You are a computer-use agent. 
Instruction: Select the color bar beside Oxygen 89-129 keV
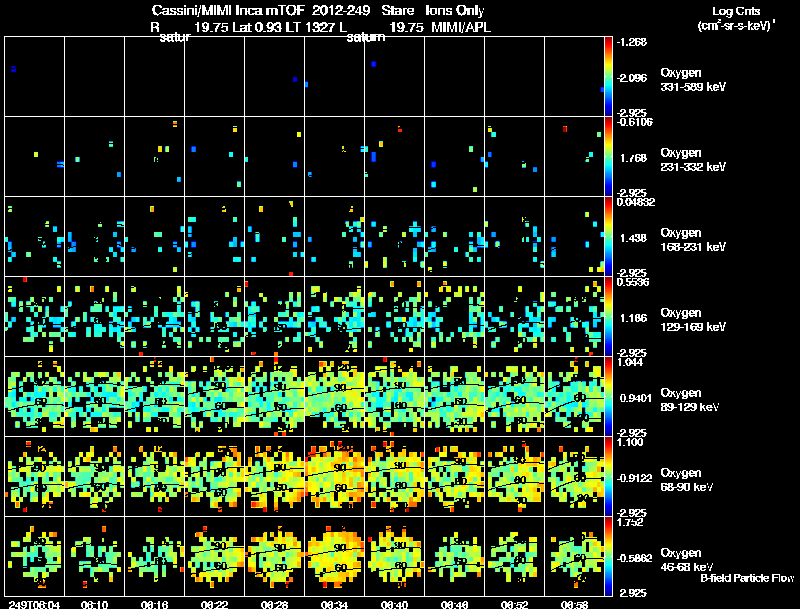click(x=608, y=396)
